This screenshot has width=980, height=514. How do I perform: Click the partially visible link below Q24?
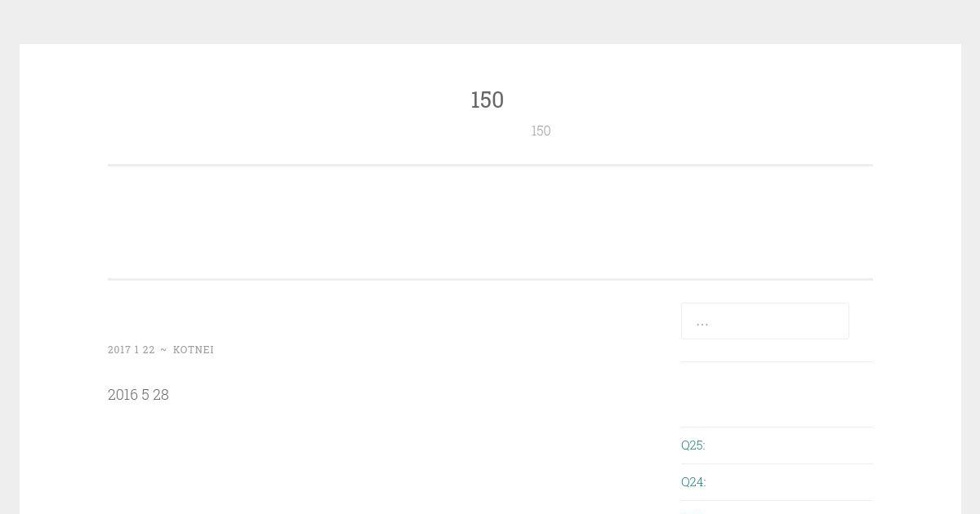691,511
